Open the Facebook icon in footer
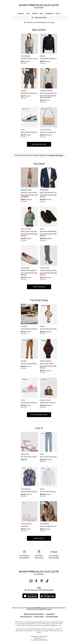This screenshot has width=78, height=644. [36, 581]
